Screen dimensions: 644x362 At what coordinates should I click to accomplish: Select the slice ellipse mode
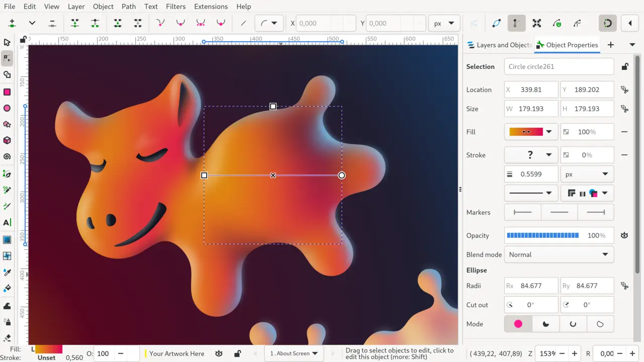coord(546,324)
